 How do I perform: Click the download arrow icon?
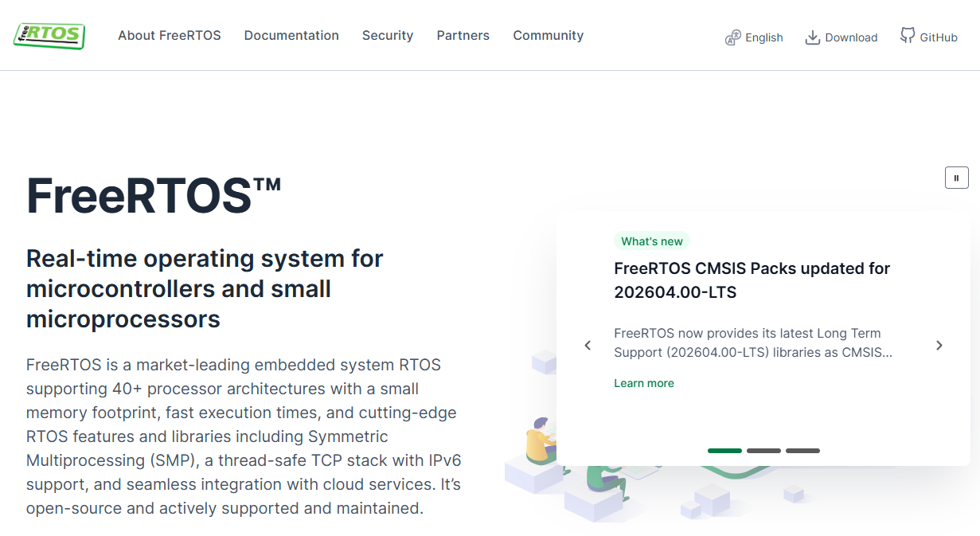pos(812,37)
